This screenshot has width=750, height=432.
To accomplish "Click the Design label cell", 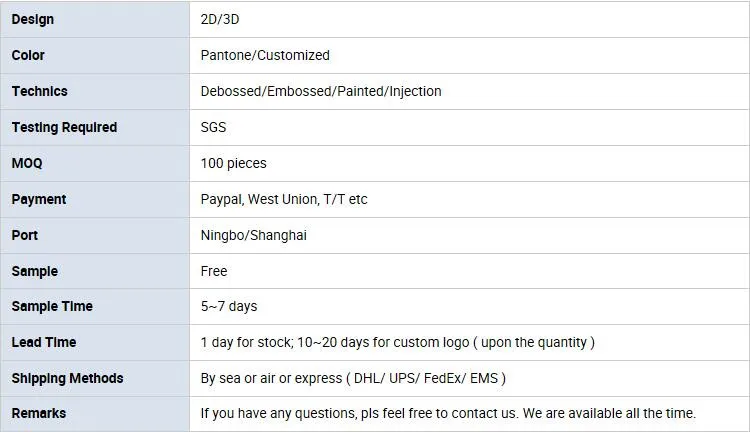I will (95, 19).
